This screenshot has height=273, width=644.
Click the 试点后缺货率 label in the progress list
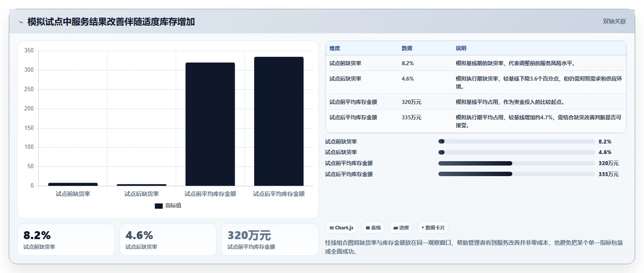(341, 152)
